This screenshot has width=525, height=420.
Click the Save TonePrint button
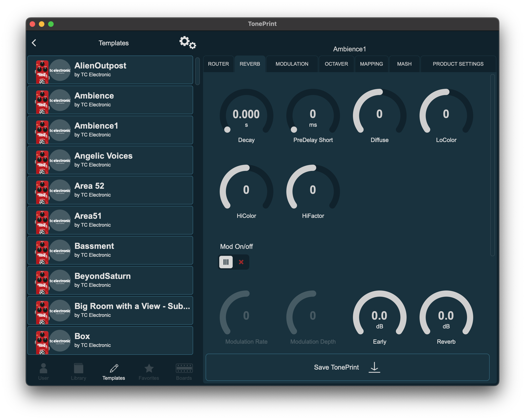tap(347, 367)
